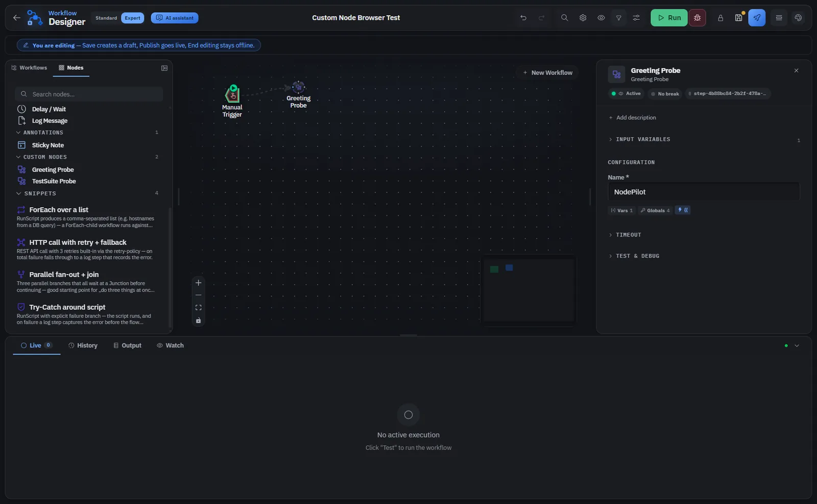Viewport: 817px width, 504px height.
Task: Switch to the History tab
Action: (83, 346)
